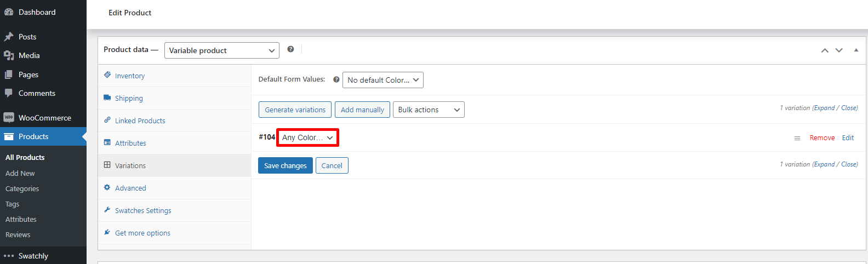Select Any Color dropdown for variation #104
Screen dimensions: 868x264
(x=307, y=137)
